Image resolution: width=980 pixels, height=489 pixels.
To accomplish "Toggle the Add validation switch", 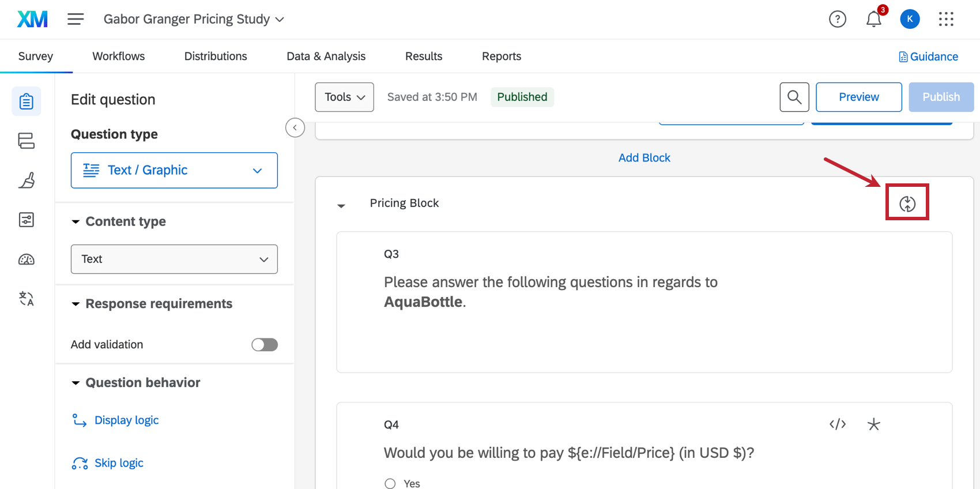I will pos(265,345).
